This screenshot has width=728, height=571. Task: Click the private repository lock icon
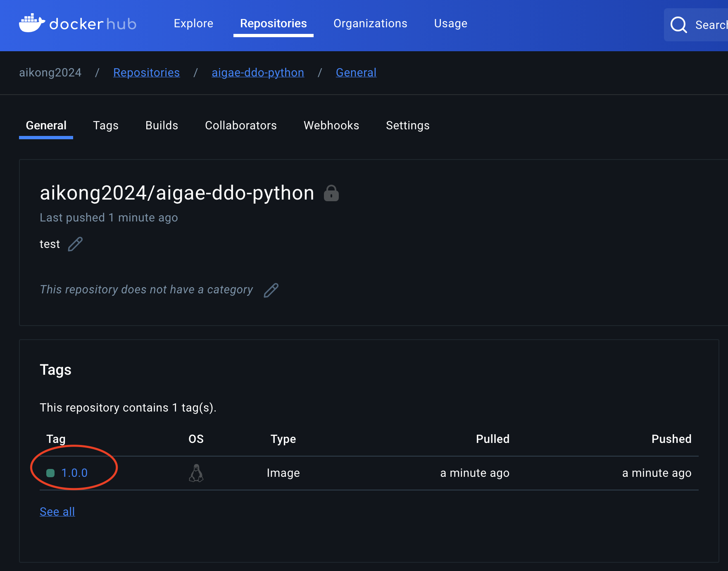[x=331, y=193]
